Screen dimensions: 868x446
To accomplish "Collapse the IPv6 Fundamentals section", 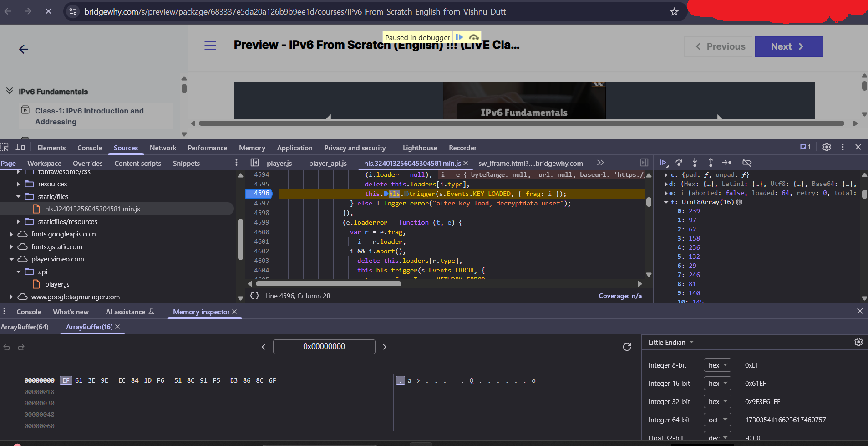I will pos(10,91).
